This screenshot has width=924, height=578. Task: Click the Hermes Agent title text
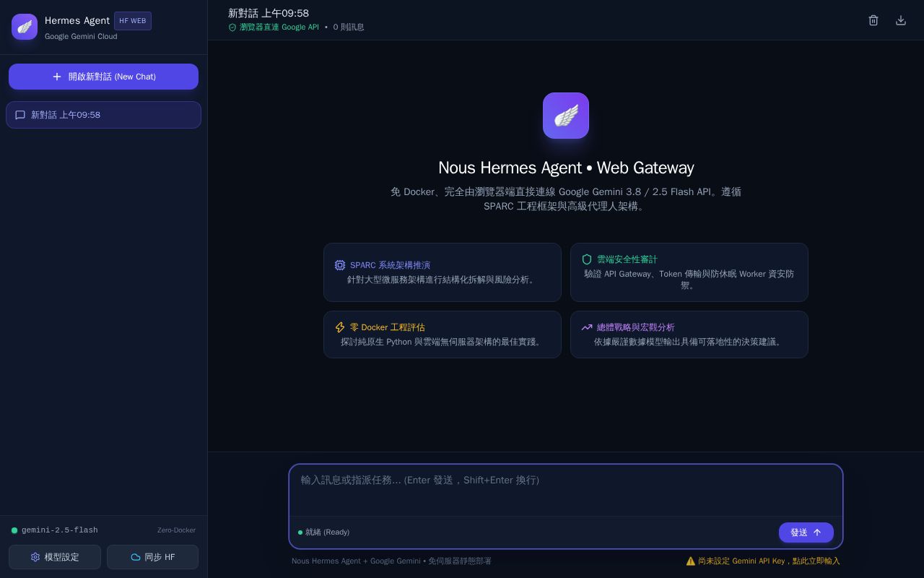click(x=77, y=20)
